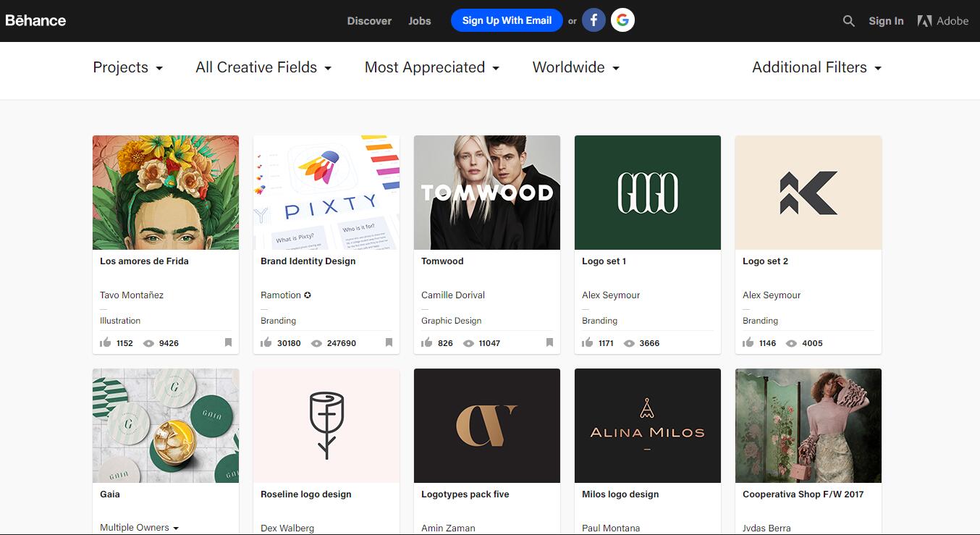Click the views eye icon on Logo set 1
The image size is (980, 535).
629,343
